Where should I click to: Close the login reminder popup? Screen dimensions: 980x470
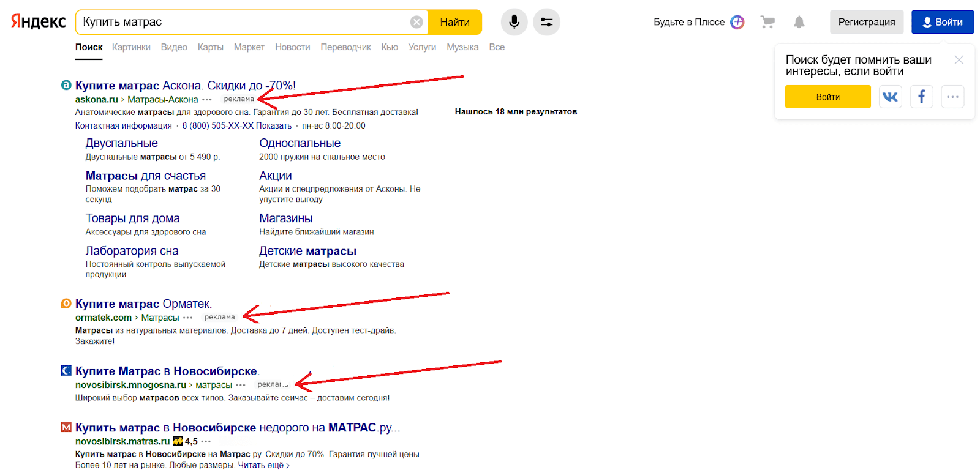pos(959,59)
